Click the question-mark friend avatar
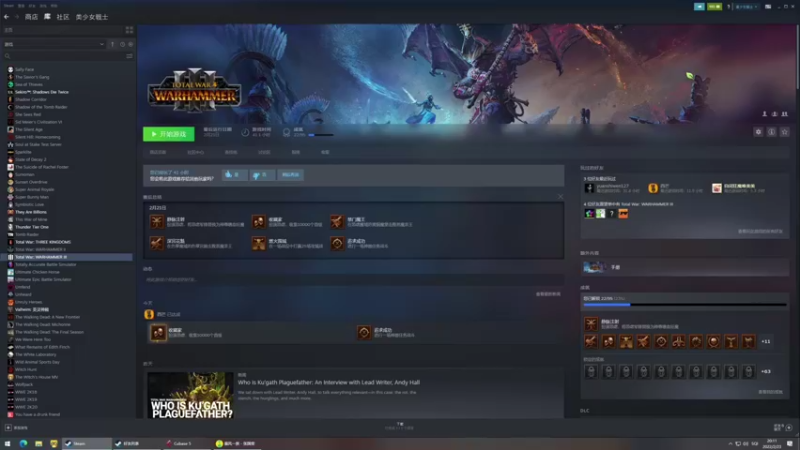 pos(611,214)
